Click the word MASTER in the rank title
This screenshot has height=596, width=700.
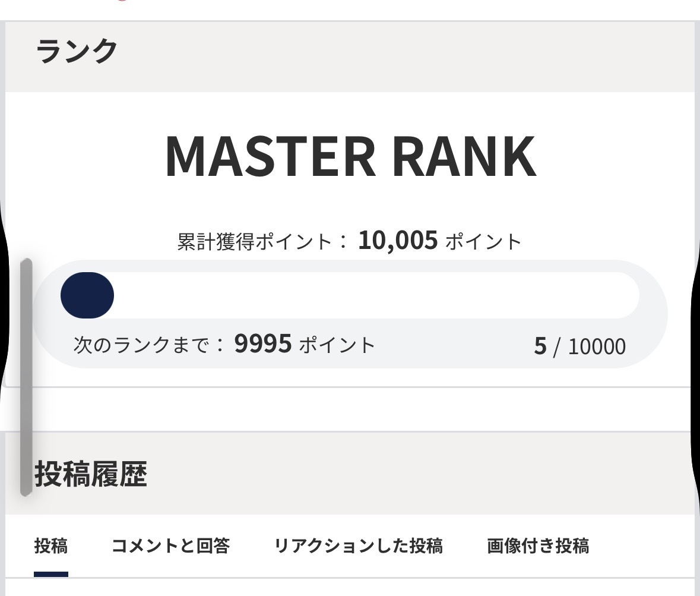coord(270,157)
